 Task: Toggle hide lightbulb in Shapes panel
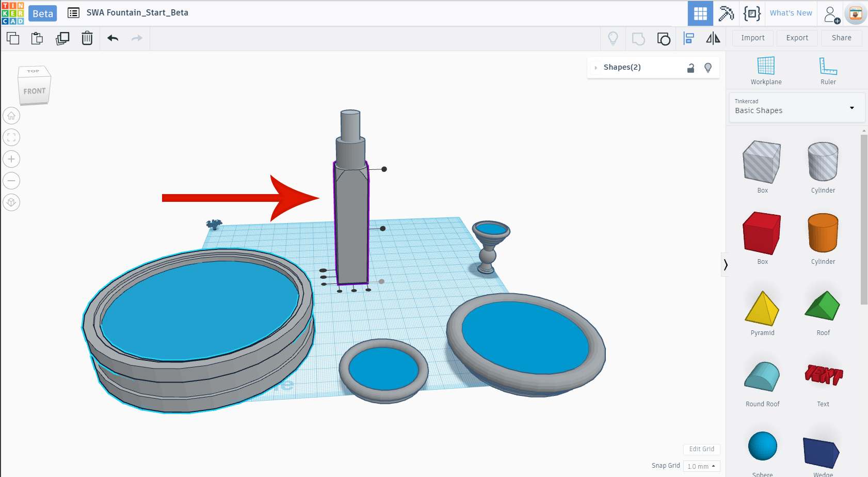[x=708, y=68]
